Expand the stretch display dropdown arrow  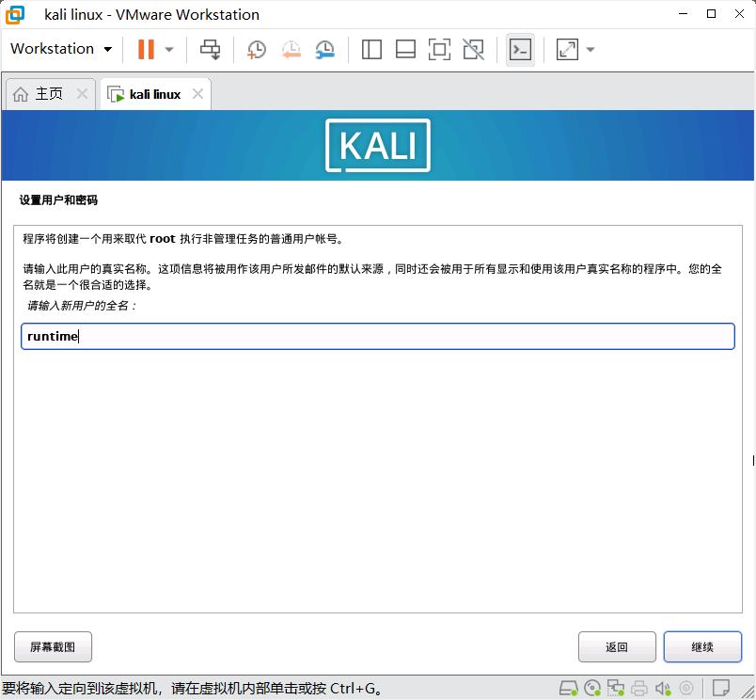coord(591,49)
